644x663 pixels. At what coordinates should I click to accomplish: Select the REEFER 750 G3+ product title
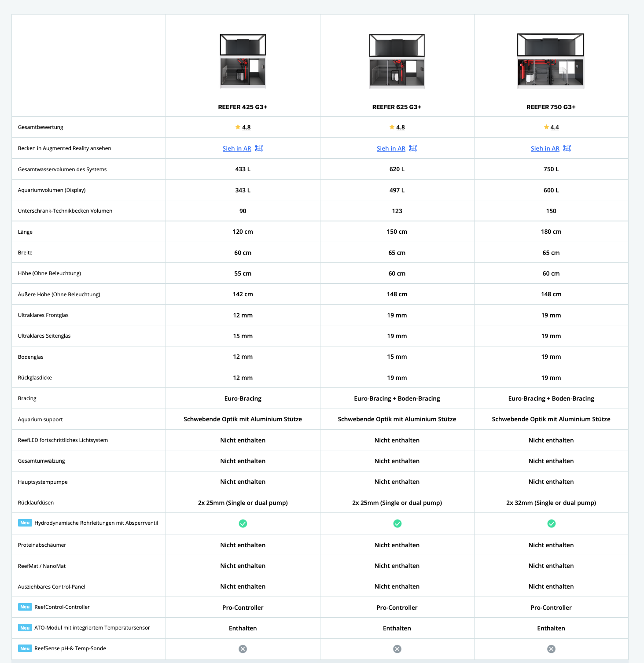click(551, 107)
